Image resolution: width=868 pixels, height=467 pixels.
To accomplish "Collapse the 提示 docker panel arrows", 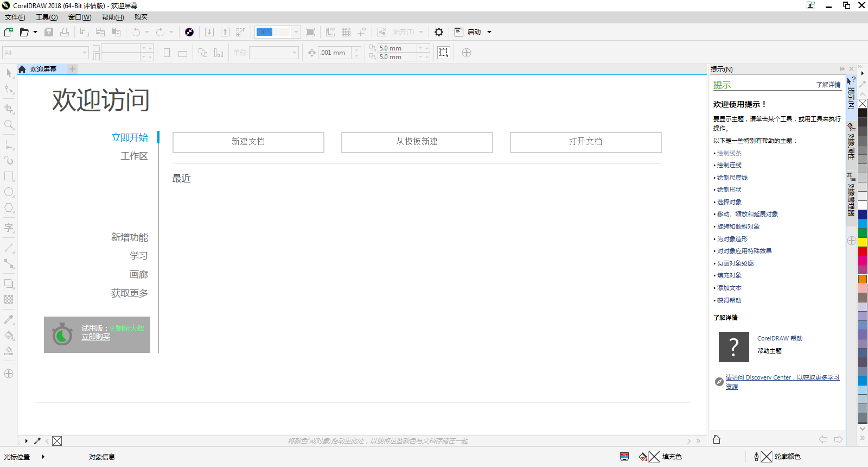I will pos(842,69).
